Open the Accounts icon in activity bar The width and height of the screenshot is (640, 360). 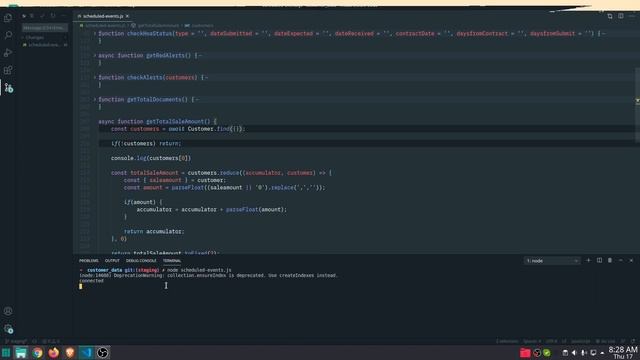(8, 311)
